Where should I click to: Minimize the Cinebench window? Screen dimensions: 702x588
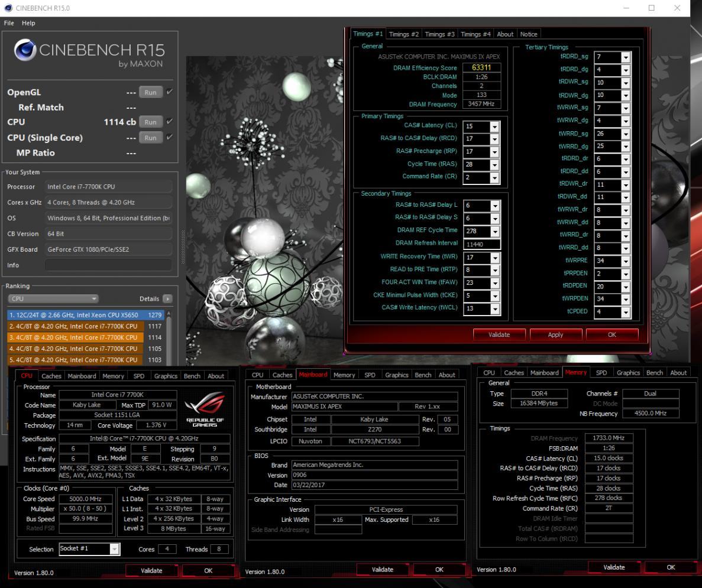pyautogui.click(x=626, y=8)
